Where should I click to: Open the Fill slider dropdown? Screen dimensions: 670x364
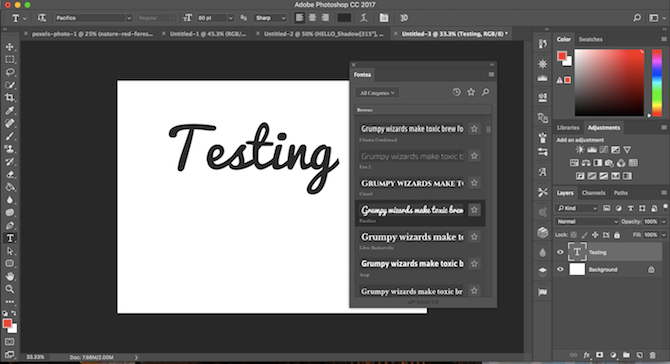coord(664,235)
